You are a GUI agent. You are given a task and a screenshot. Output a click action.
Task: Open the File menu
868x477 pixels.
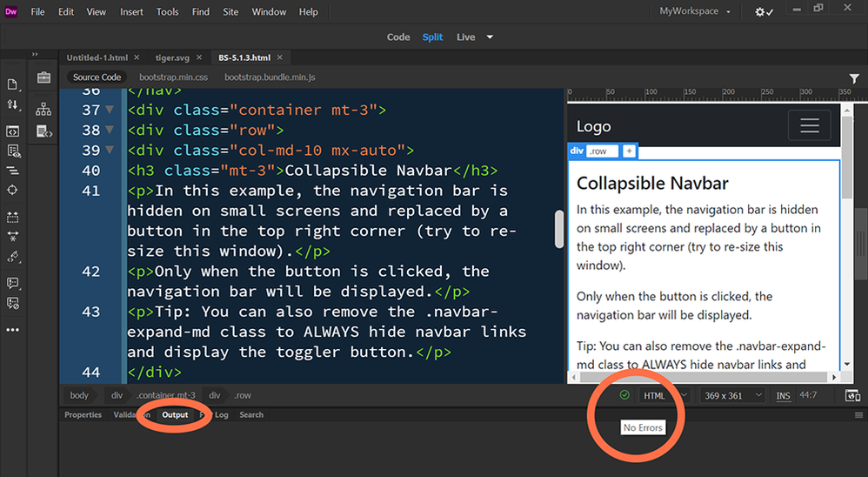tap(37, 11)
